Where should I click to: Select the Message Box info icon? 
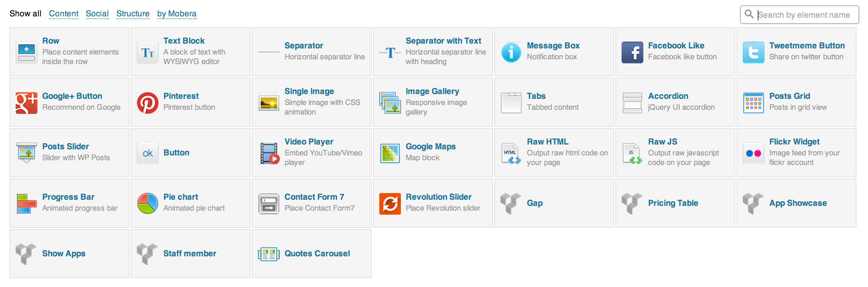(511, 52)
